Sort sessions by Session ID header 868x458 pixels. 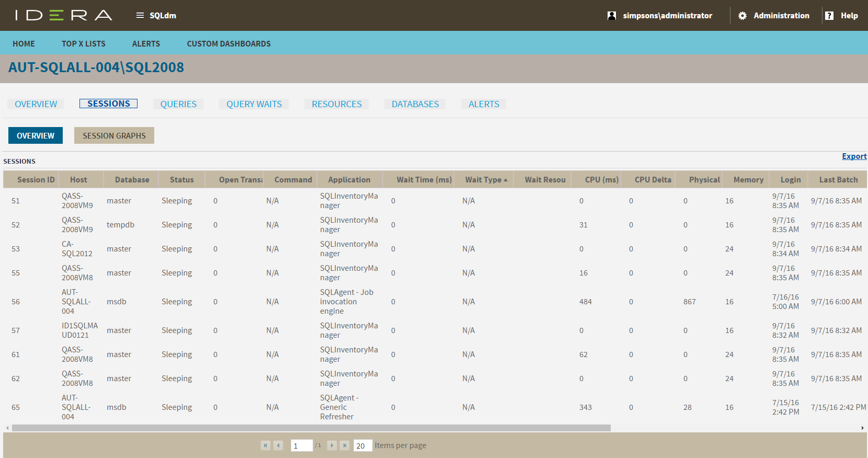36,180
